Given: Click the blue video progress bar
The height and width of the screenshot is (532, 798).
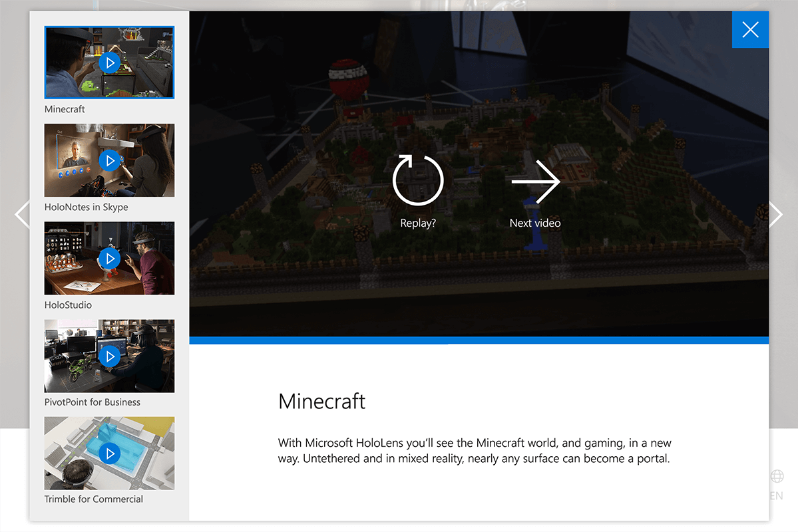Looking at the screenshot, I should coord(479,340).
